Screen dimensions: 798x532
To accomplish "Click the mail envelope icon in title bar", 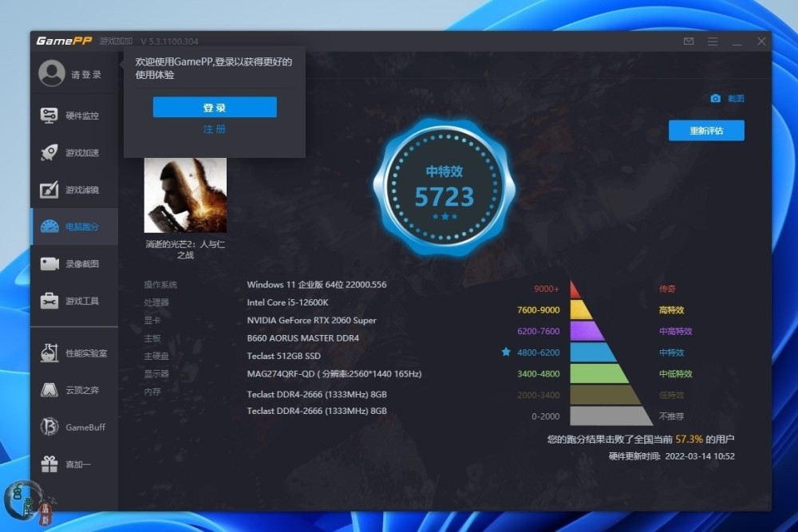I will 689,41.
